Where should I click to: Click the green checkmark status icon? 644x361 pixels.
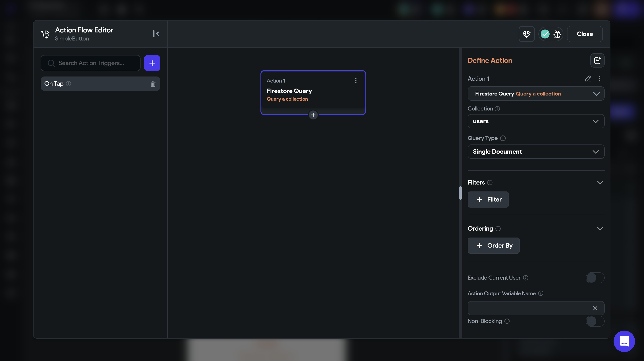[x=545, y=34]
